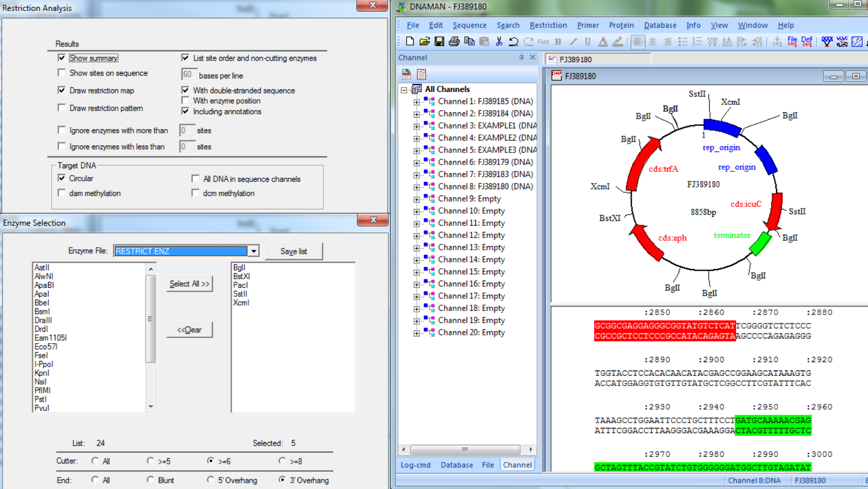Toggle List site order and non-cutting enzymes
Screen dimensions: 868x489
pyautogui.click(x=185, y=57)
